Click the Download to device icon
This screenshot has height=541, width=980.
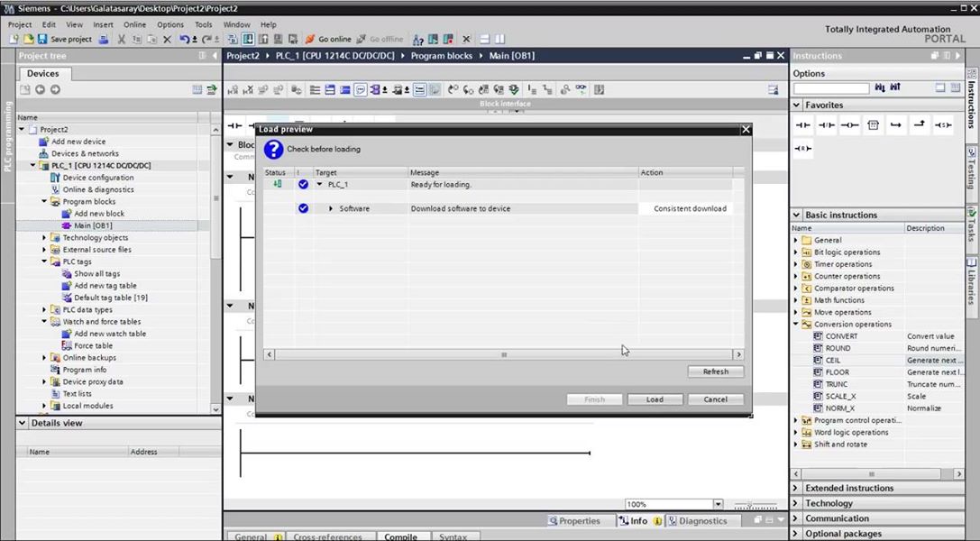click(248, 40)
